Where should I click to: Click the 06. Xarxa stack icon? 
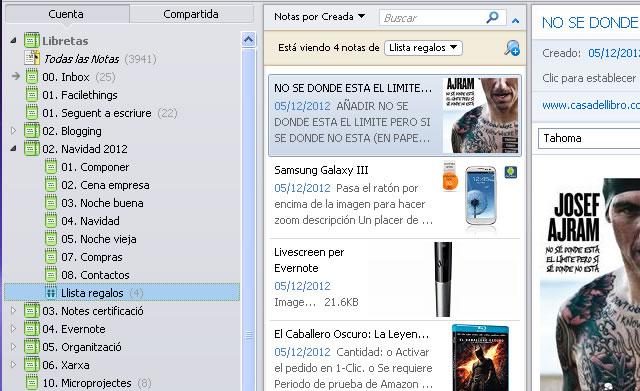31,365
